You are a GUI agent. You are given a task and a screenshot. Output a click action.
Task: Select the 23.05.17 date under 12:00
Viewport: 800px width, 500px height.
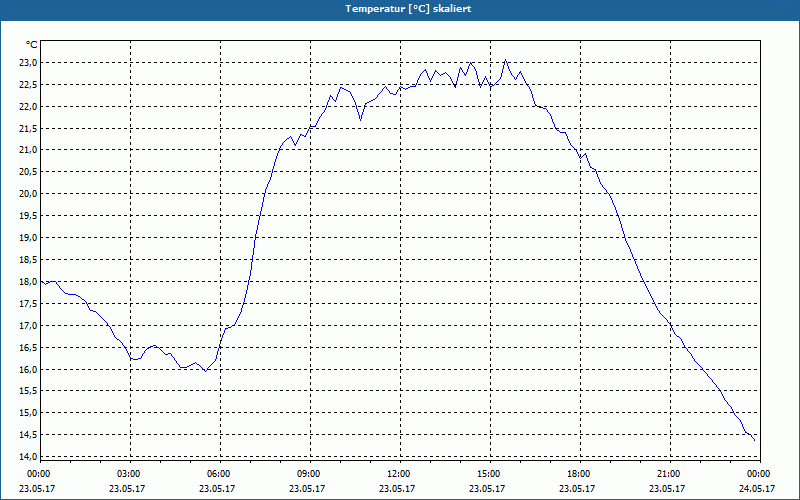[397, 488]
